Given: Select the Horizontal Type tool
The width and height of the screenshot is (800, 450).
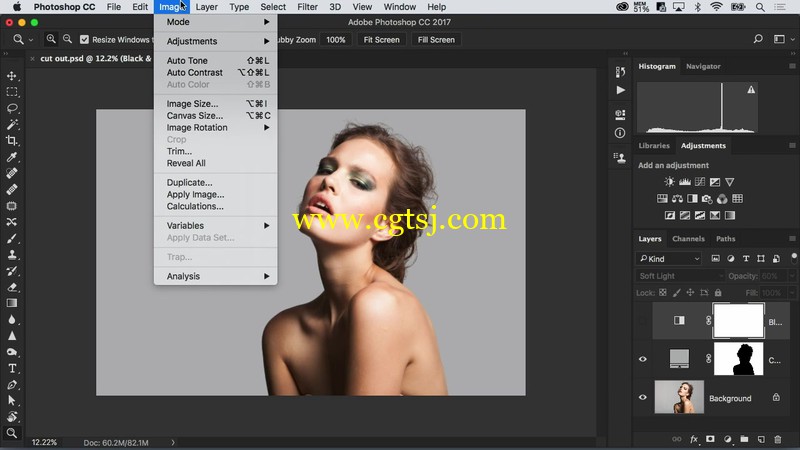Looking at the screenshot, I should coord(12,368).
